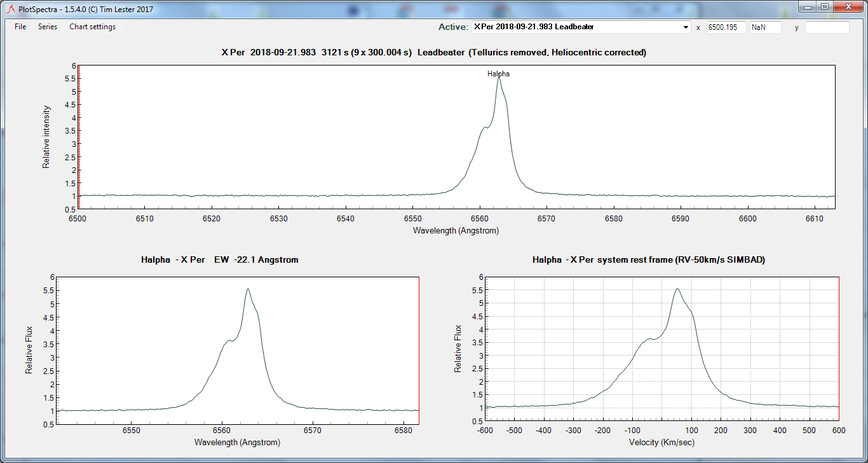Open the File menu
Viewport: 868px width, 463px height.
click(20, 27)
